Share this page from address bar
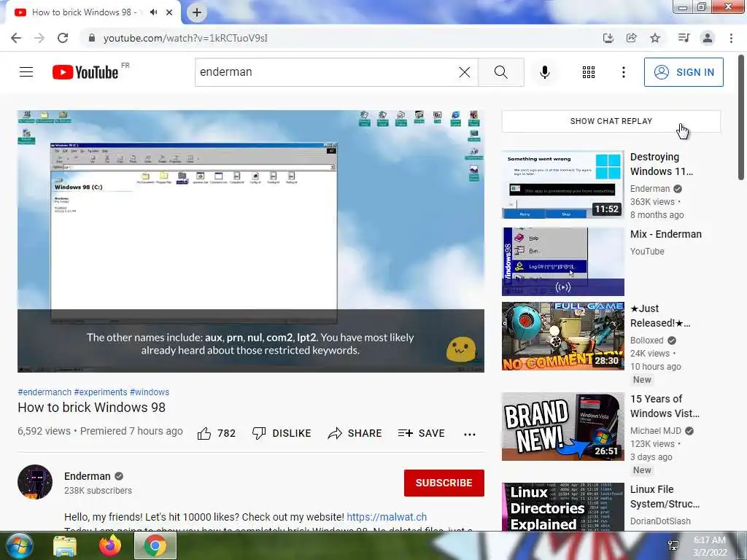 pyautogui.click(x=631, y=38)
